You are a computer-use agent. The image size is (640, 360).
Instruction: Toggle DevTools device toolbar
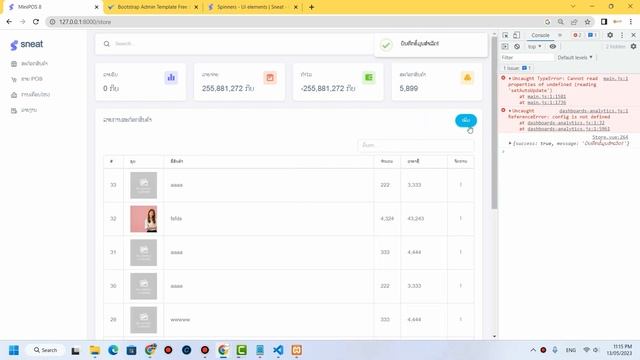(x=516, y=35)
